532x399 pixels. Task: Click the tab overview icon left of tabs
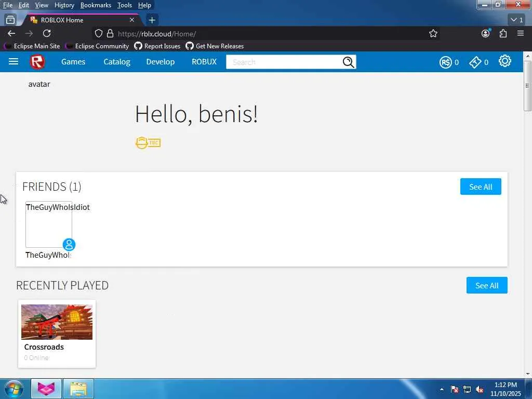[10, 20]
